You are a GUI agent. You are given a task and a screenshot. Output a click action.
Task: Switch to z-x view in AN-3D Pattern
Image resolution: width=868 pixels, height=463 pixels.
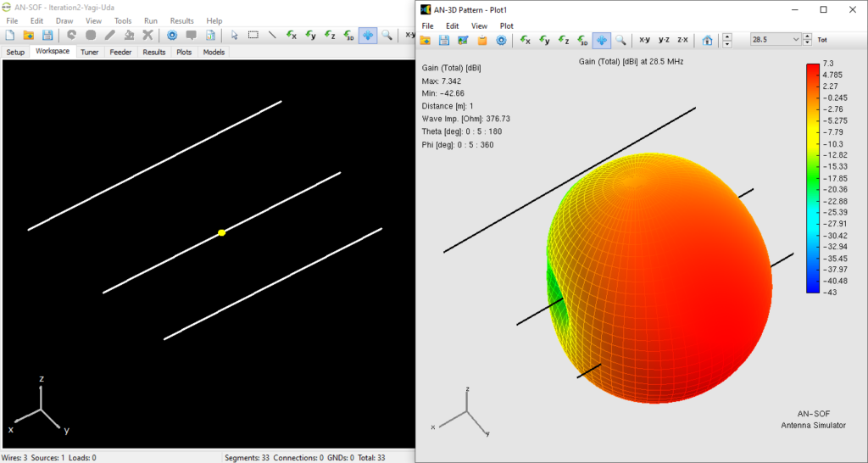[682, 40]
